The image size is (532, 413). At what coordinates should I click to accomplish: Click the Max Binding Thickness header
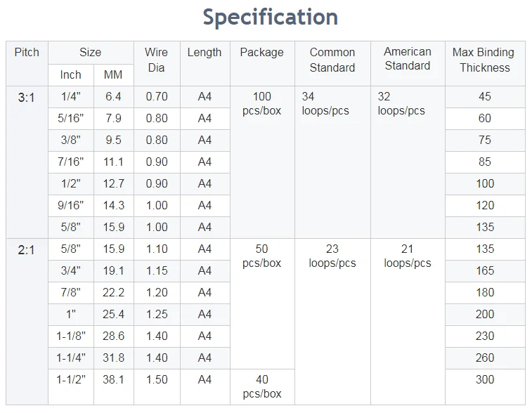484,60
